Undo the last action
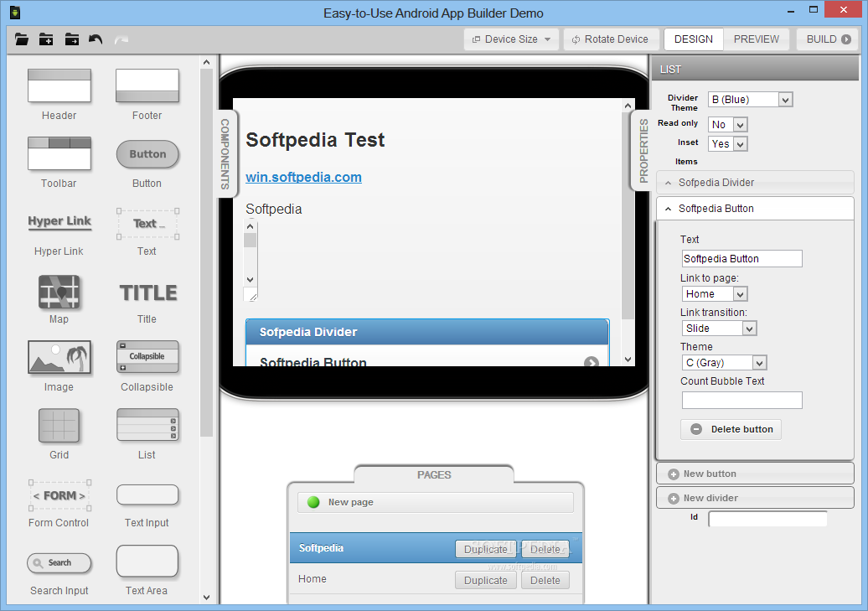Screen dimensions: 868x611 (96, 39)
